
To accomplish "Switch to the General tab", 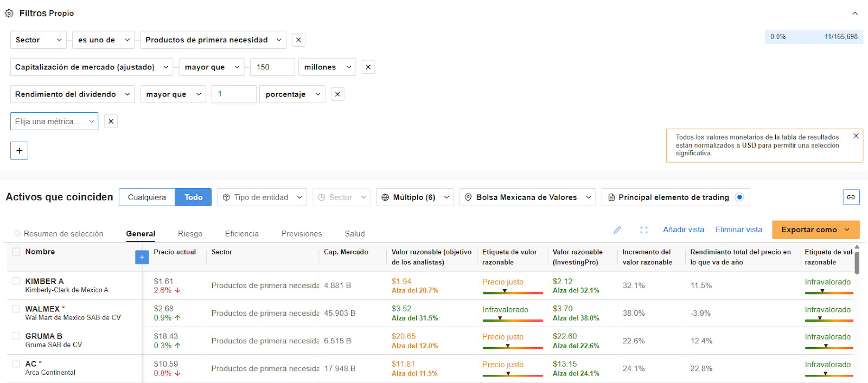I will 141,234.
